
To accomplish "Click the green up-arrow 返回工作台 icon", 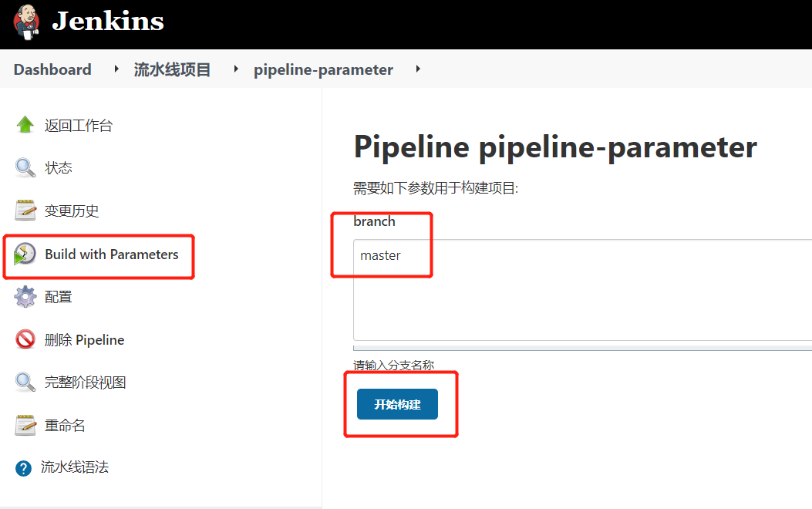I will [25, 125].
